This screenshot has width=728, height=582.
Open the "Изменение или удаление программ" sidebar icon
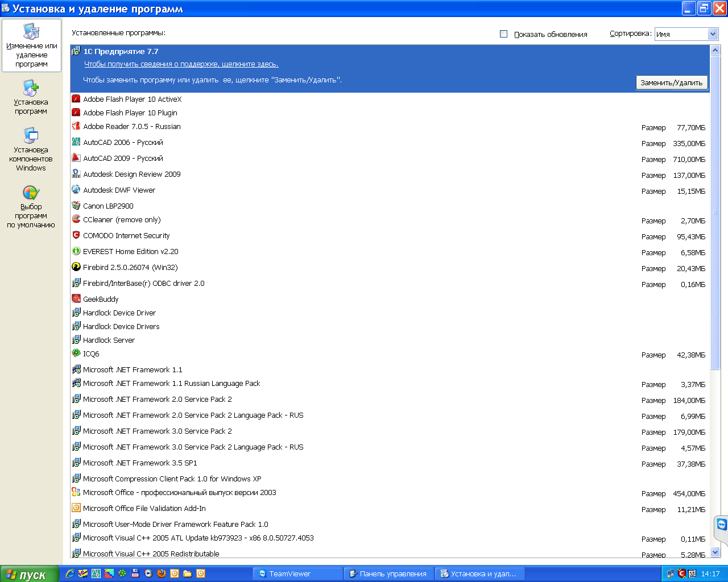tap(31, 45)
